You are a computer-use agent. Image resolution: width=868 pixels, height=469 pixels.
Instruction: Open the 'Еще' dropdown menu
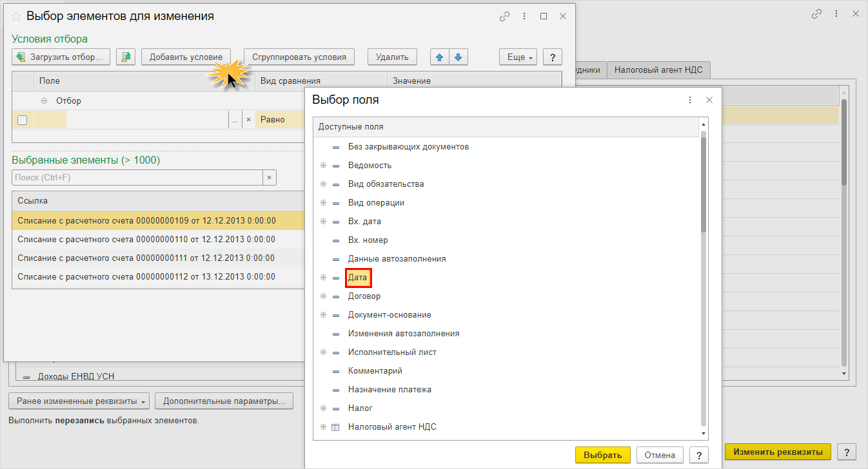(518, 57)
